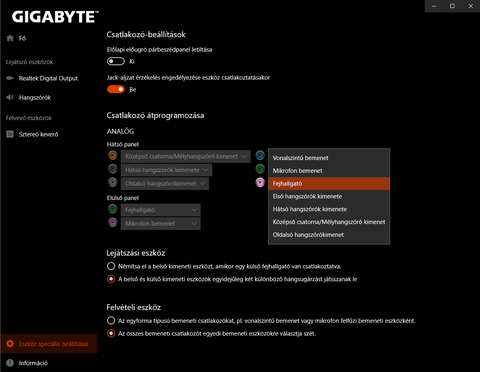This screenshot has width=480, height=372.
Task: Expand the Hátsó hangszórók kimenete dropdown
Action: tap(166, 170)
